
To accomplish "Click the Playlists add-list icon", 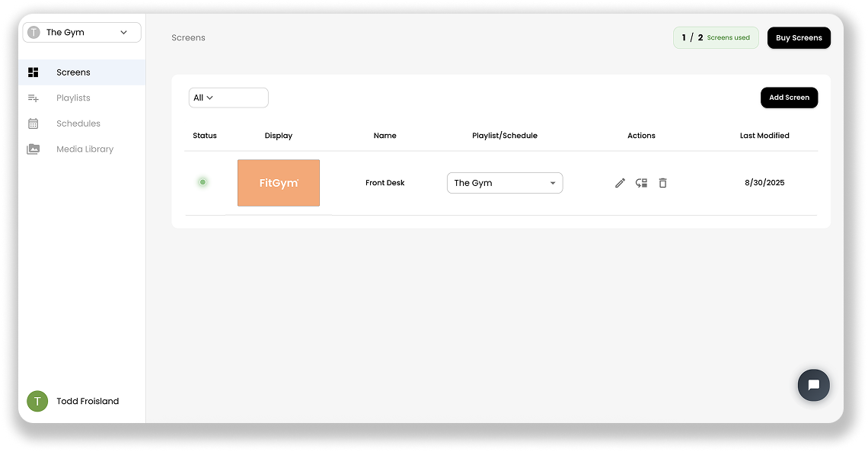I will tap(34, 98).
